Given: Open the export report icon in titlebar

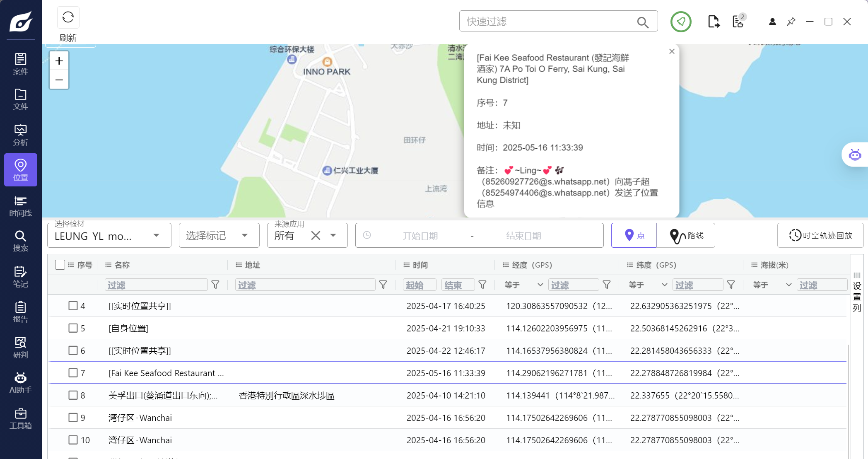Looking at the screenshot, I should [x=714, y=22].
